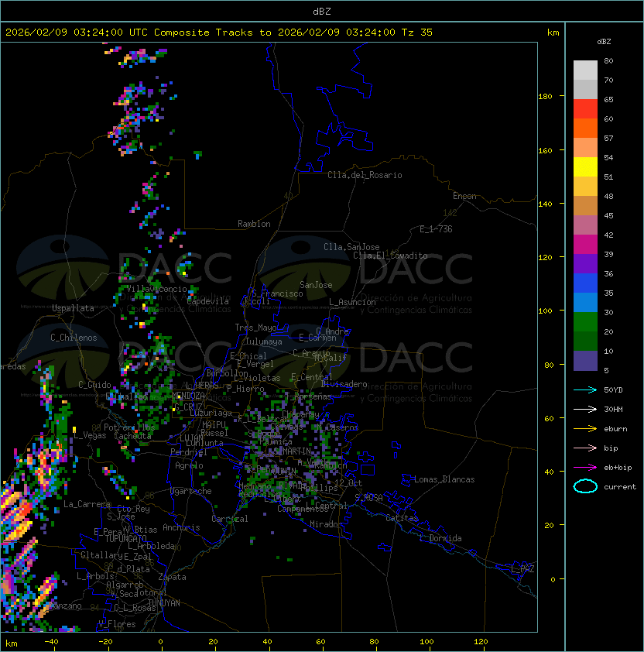The width and height of the screenshot is (644, 652).
Task: Click the 'C_Chilenos' map label
Action: click(x=74, y=338)
